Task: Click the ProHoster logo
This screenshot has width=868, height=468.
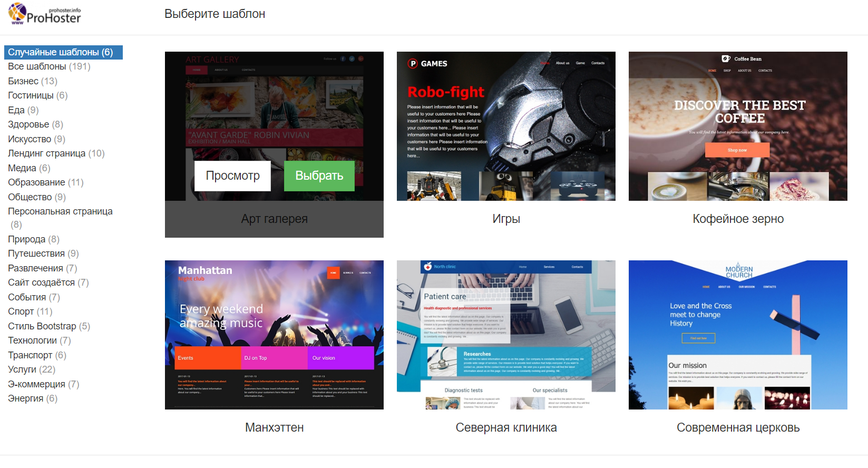Action: (x=45, y=14)
